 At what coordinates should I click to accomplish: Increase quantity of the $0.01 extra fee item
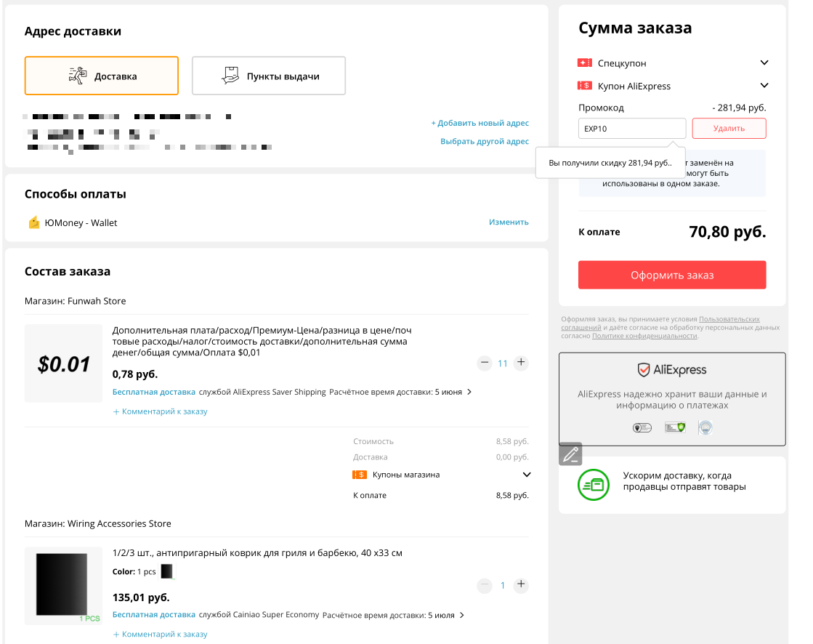[521, 363]
